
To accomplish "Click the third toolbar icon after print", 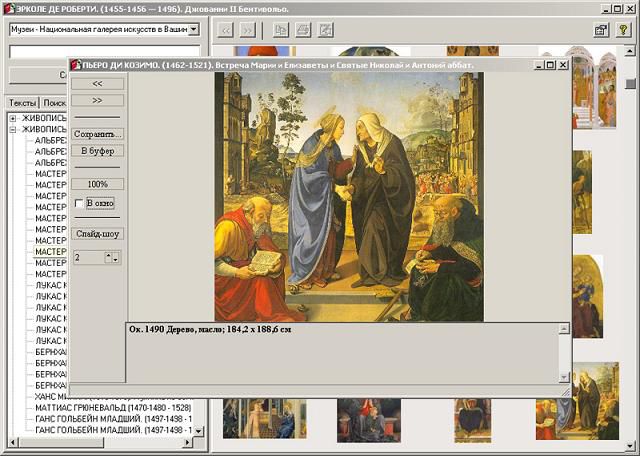I will [325, 30].
